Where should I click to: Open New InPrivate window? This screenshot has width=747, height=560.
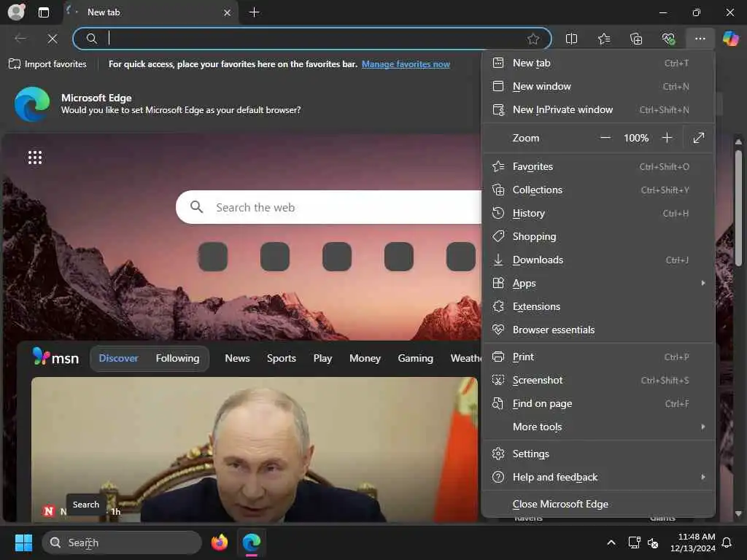[x=598, y=109]
